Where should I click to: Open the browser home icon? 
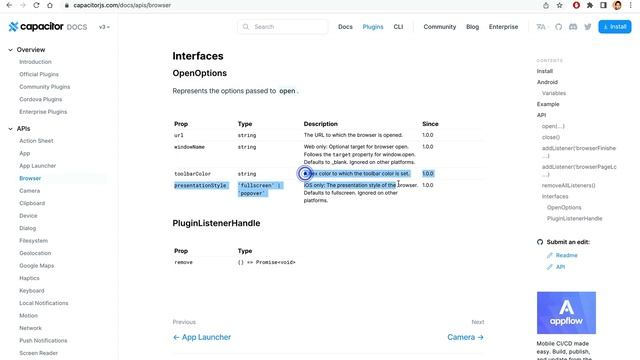[50, 5]
